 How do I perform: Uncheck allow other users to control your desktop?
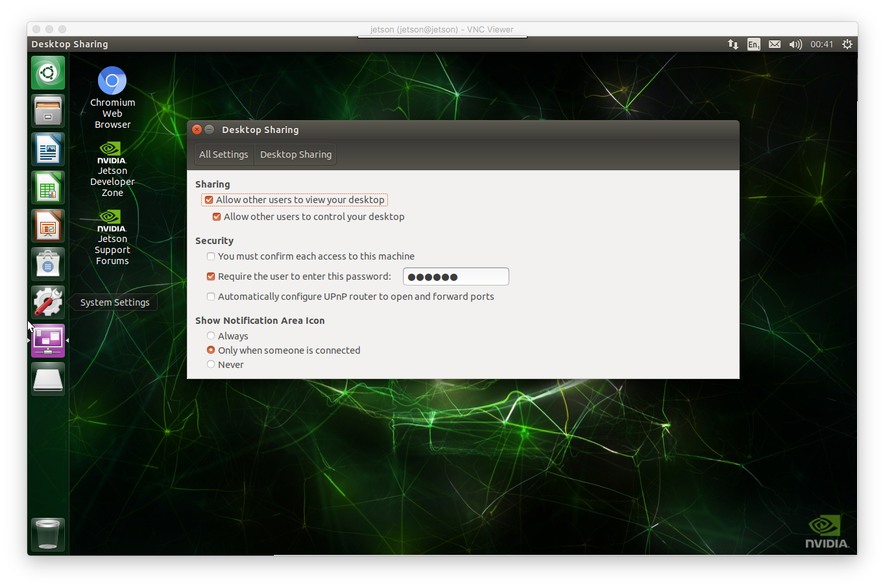[216, 216]
